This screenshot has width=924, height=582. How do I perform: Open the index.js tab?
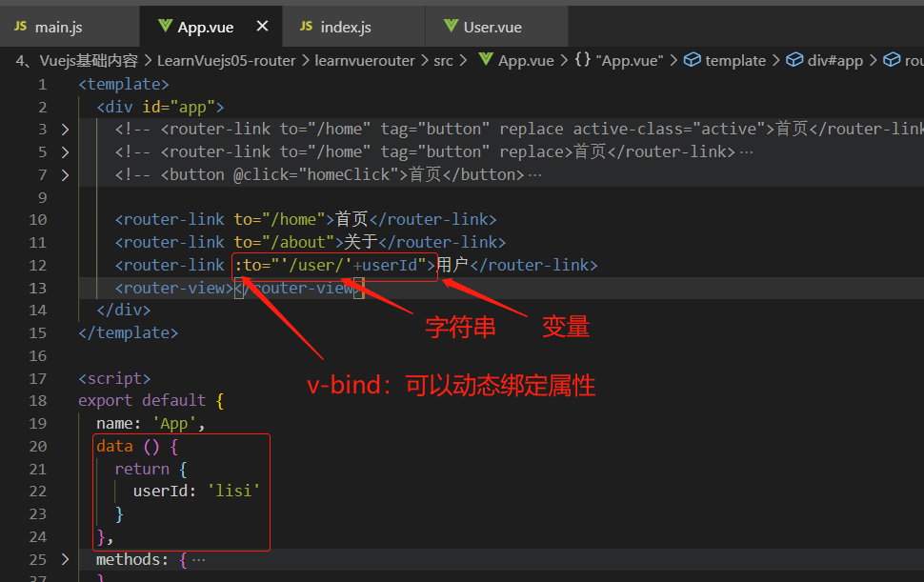(353, 27)
